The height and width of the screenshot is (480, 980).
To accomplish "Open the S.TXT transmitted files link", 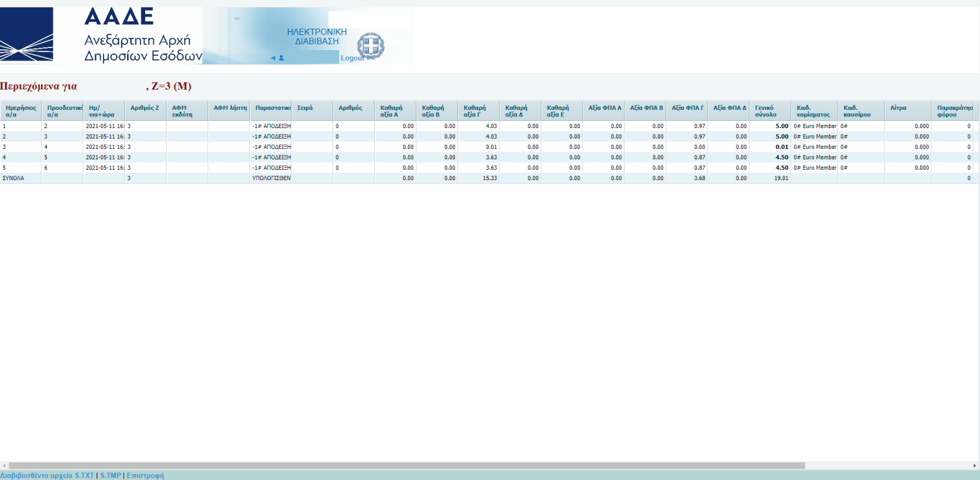I will pos(48,475).
